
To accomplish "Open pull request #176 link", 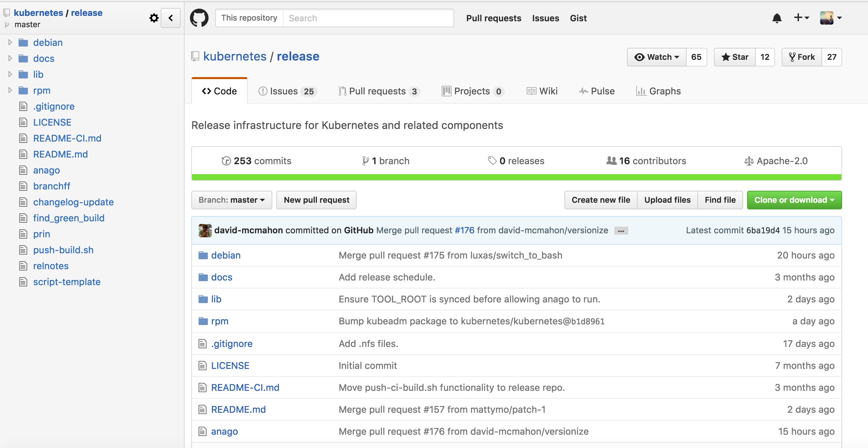I will [x=464, y=230].
